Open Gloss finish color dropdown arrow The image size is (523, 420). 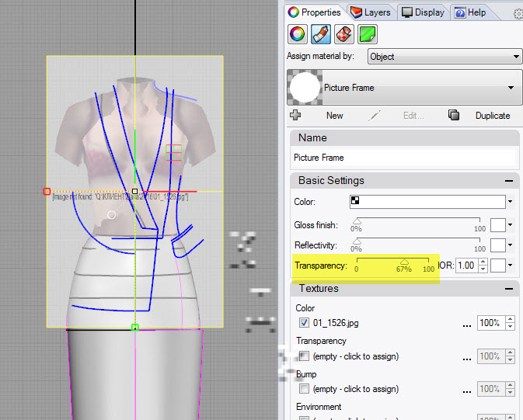(510, 225)
